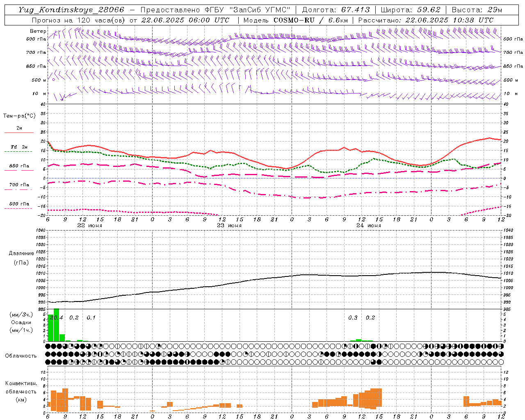Click the '20.4' precipitation value

coord(57,317)
